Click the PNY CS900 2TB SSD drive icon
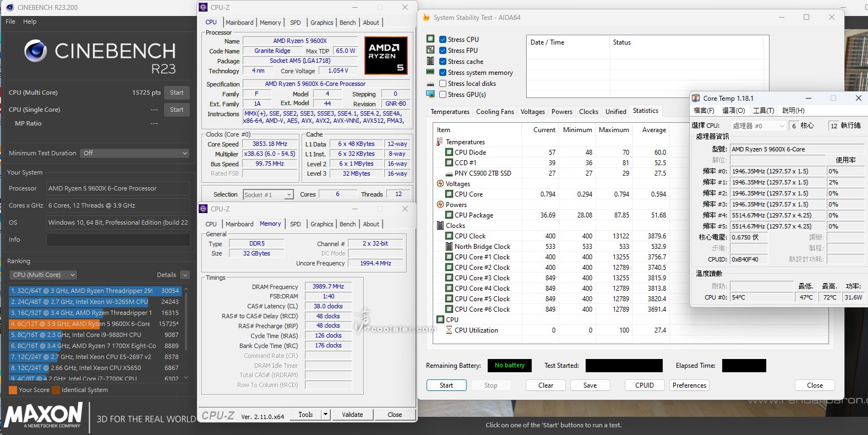 click(x=449, y=173)
